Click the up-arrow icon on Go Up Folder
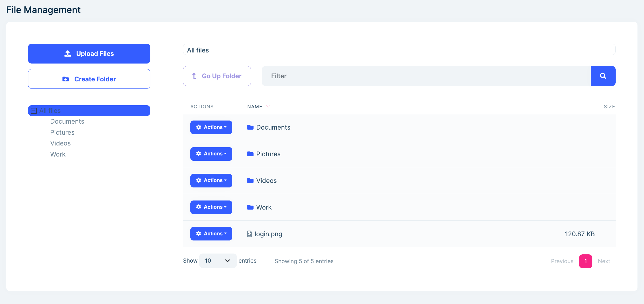Image resolution: width=644 pixels, height=304 pixels. coord(194,76)
